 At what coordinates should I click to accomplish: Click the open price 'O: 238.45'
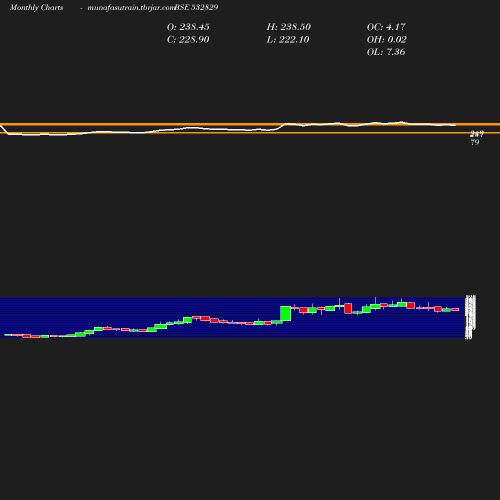click(188, 27)
